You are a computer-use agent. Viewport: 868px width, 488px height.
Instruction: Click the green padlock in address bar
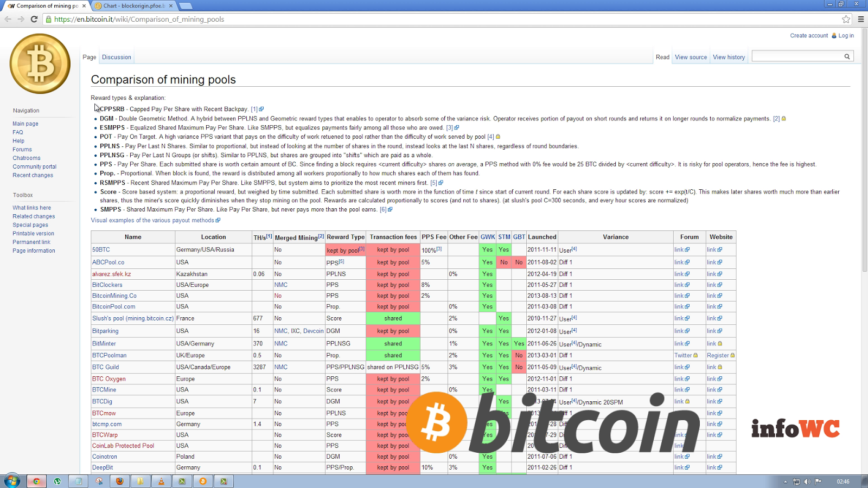[49, 19]
